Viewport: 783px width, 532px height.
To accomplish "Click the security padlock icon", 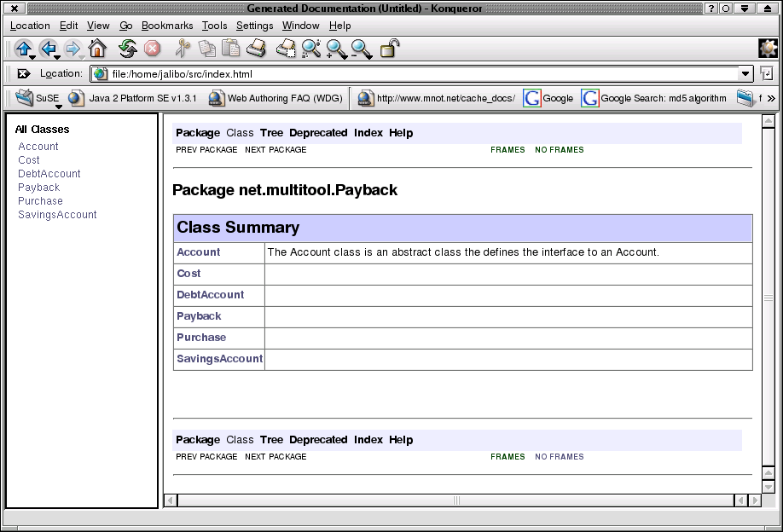I will (x=391, y=49).
